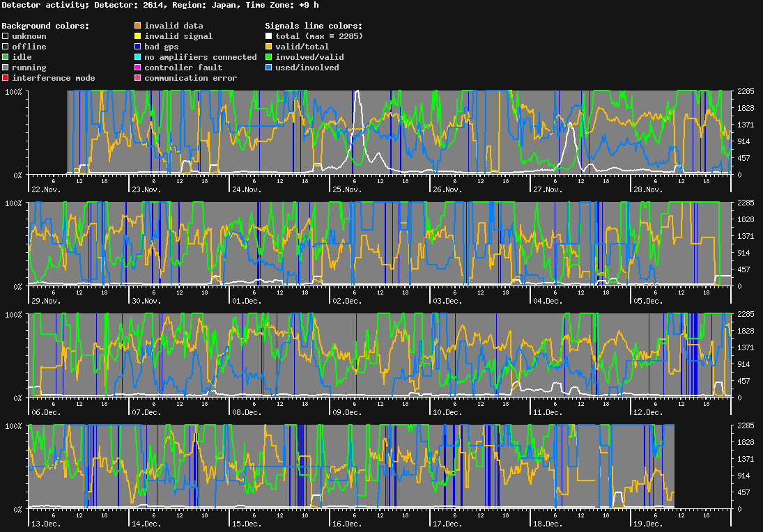Click the '24.Nov.' date label
763x532 pixels.
coord(247,189)
